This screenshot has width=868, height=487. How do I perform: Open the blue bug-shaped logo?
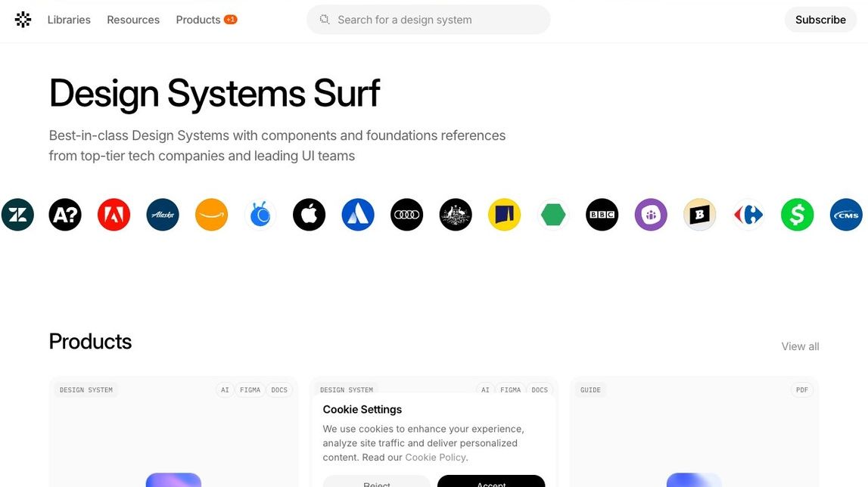click(x=260, y=215)
